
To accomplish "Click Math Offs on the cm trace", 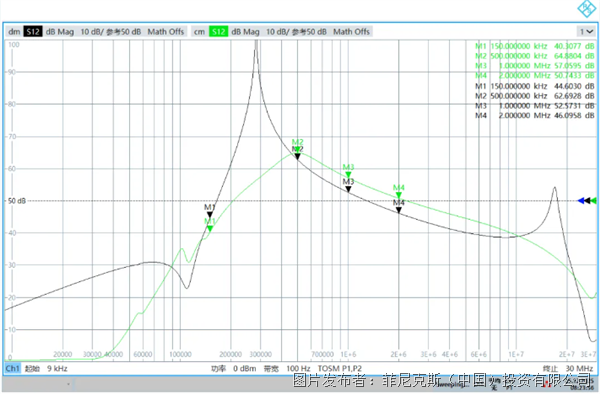I will (351, 32).
